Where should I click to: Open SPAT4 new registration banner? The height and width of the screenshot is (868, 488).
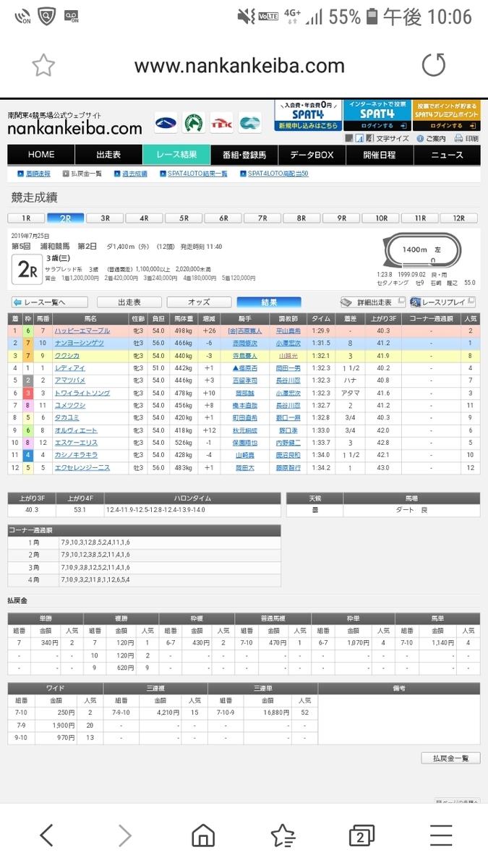coord(307,116)
